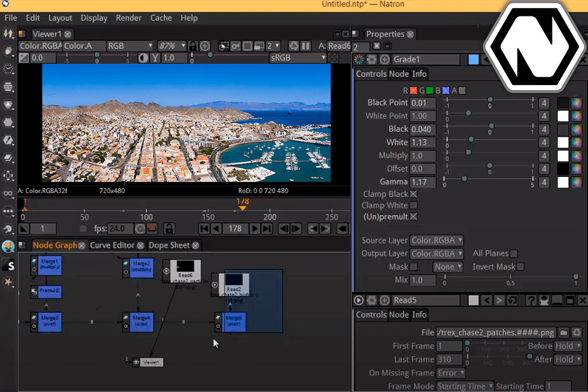Click the Grade1 node settings gear icon
The image size is (588, 392).
[x=372, y=59]
